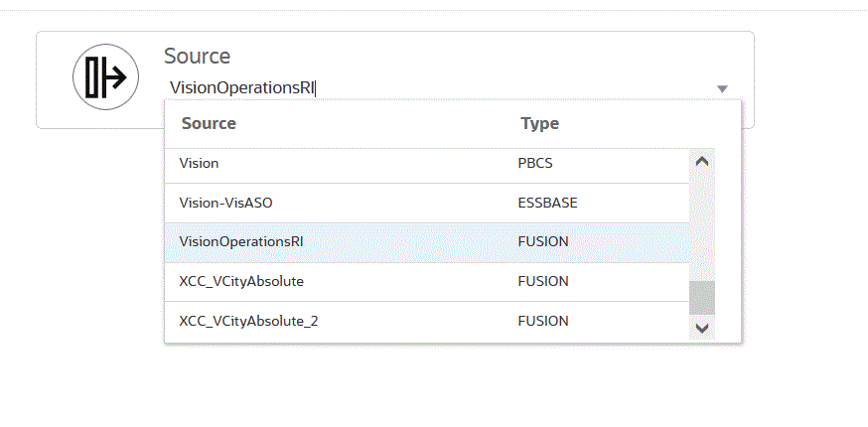The image size is (868, 427).
Task: Pick XCC_VCityAbsolute from the source list
Action: (x=241, y=282)
